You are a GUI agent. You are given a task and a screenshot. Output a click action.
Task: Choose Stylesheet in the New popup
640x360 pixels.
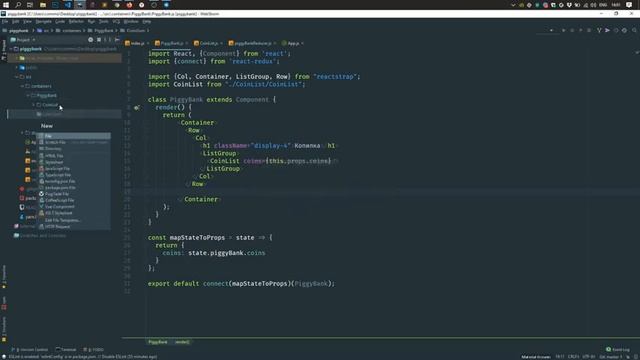click(73, 162)
